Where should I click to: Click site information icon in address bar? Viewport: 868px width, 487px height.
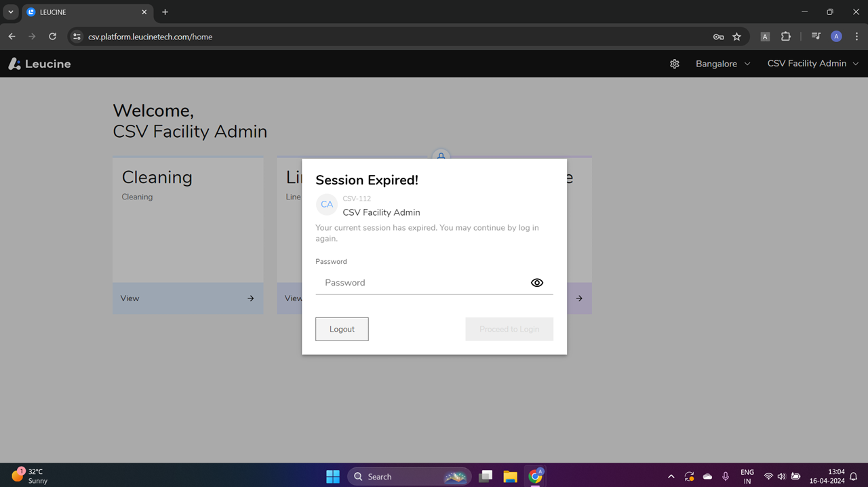[77, 37]
